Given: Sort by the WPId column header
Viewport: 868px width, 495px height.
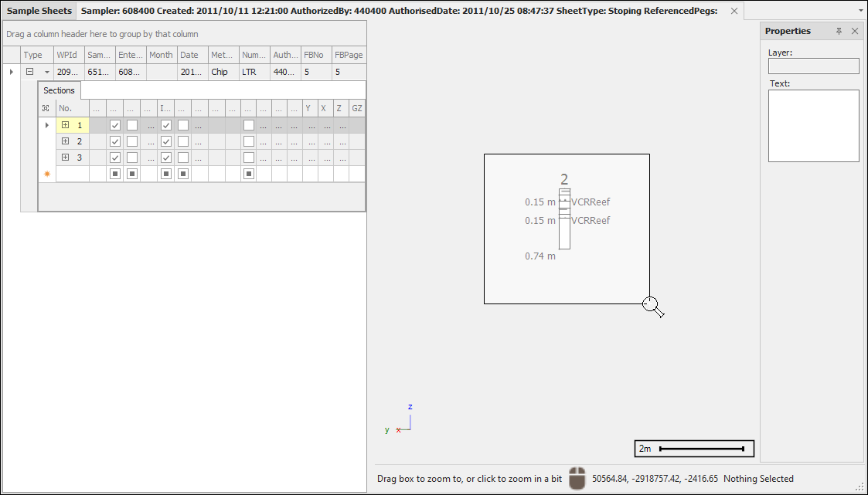Looking at the screenshot, I should pos(66,55).
